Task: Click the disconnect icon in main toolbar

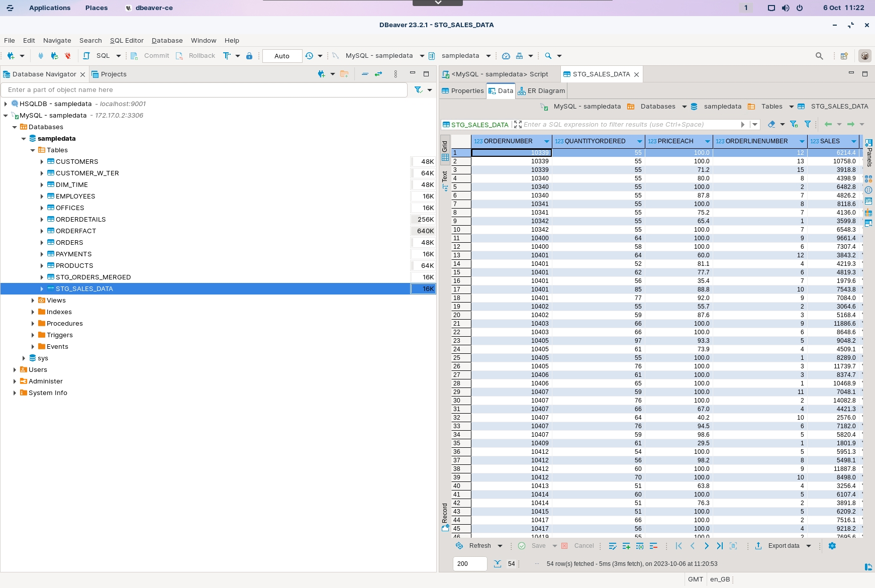Action: click(68, 56)
